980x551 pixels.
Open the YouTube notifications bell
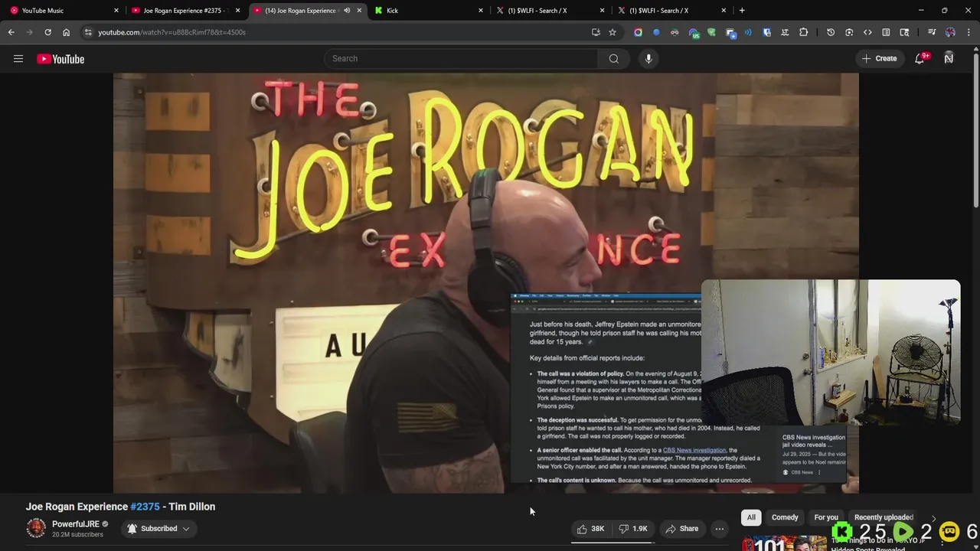tap(920, 59)
